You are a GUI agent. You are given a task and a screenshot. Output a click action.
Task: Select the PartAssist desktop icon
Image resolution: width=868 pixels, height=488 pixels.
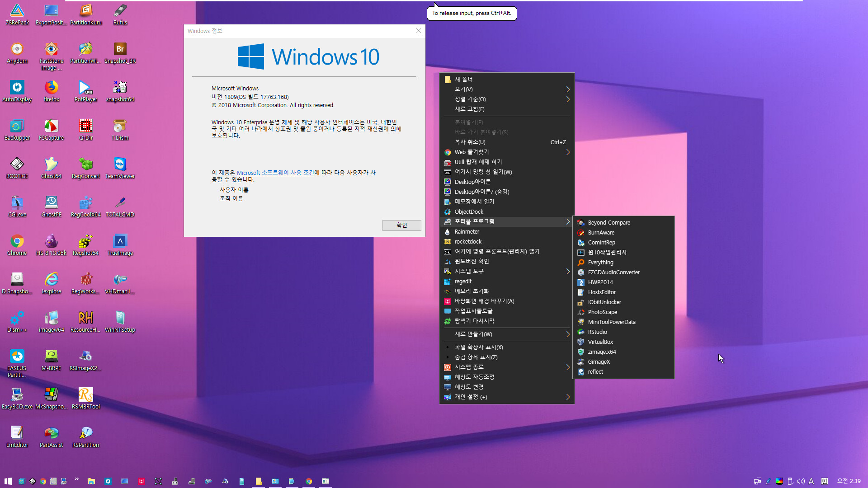click(52, 437)
